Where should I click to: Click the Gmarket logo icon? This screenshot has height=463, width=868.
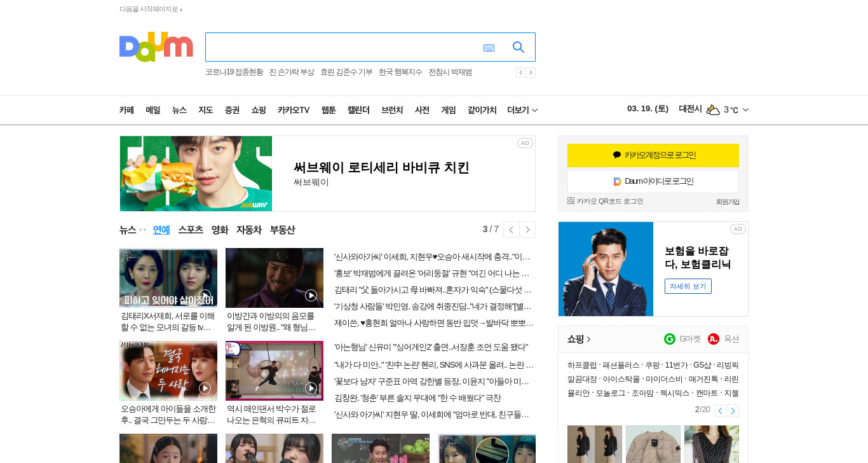click(x=670, y=339)
